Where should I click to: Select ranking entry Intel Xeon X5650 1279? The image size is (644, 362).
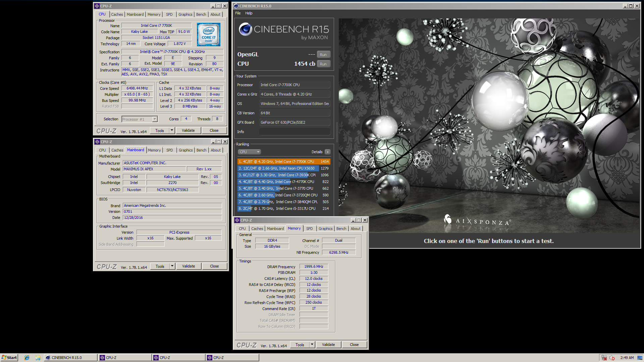pos(284,168)
